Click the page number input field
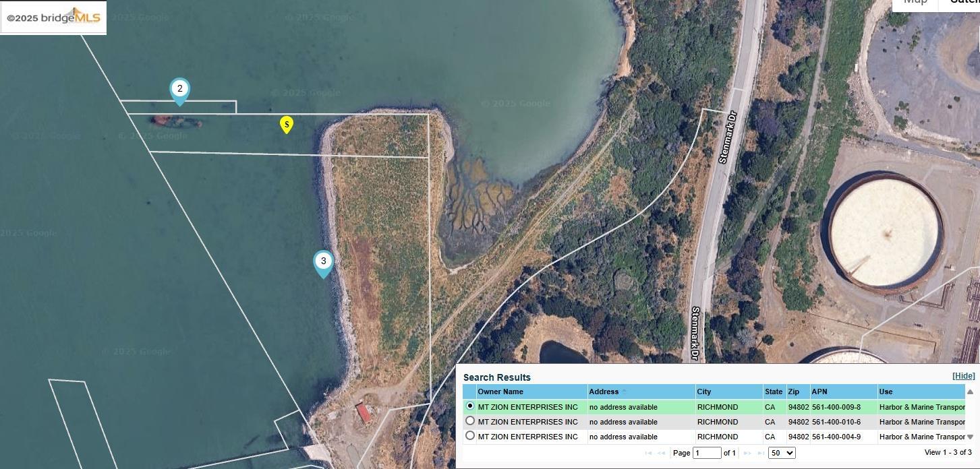980x469 pixels. point(707,453)
